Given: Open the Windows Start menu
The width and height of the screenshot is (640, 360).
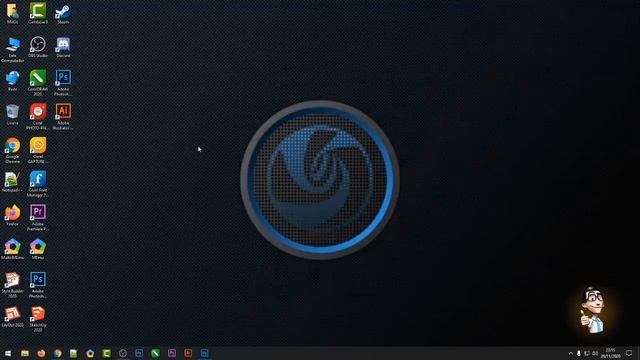Looking at the screenshot, I should coord(8,353).
